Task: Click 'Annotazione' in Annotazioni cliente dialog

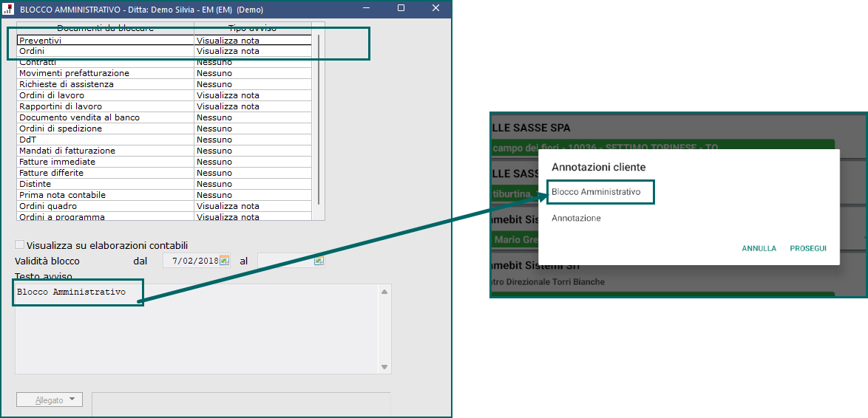Action: click(x=576, y=218)
